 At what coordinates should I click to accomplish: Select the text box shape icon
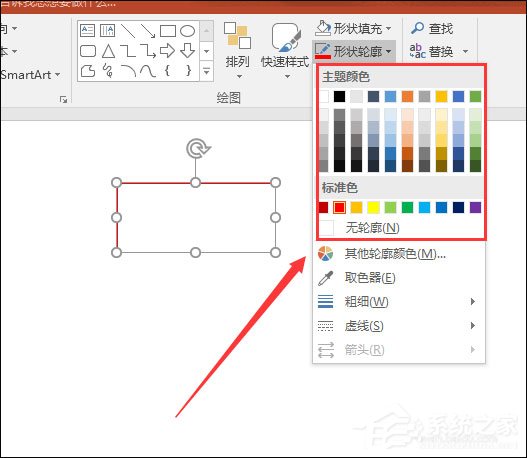(x=88, y=31)
